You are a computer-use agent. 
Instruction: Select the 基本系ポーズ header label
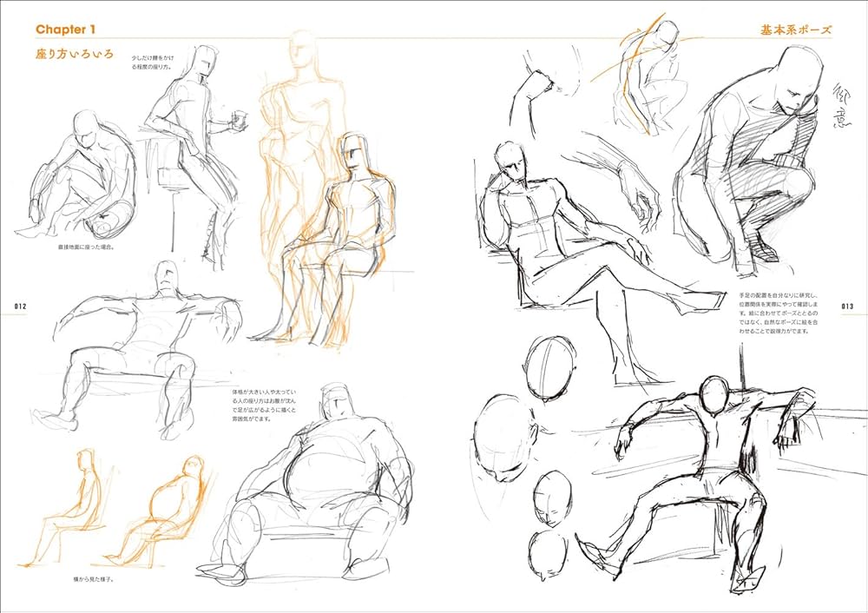pyautogui.click(x=798, y=30)
